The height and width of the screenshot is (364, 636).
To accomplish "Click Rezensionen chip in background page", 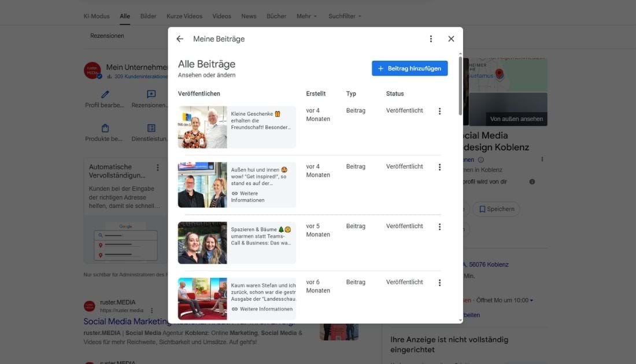I will [x=107, y=36].
